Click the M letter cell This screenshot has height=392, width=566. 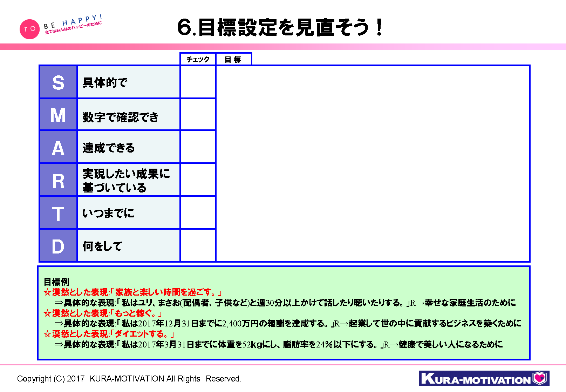pyautogui.click(x=58, y=115)
